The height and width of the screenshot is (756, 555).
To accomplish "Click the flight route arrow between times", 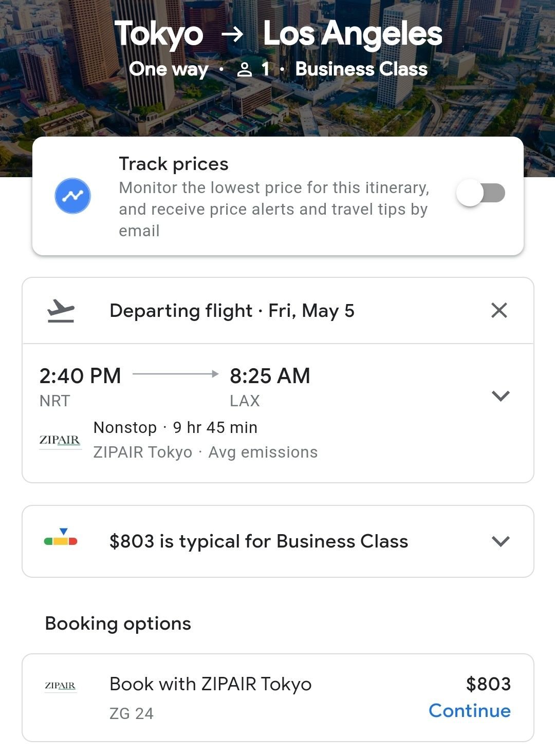I will pyautogui.click(x=175, y=374).
